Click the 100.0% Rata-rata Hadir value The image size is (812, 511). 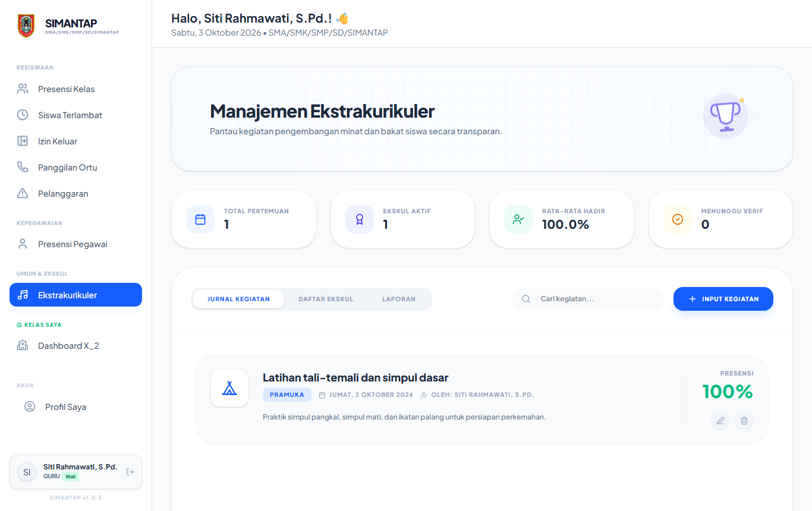(x=565, y=225)
